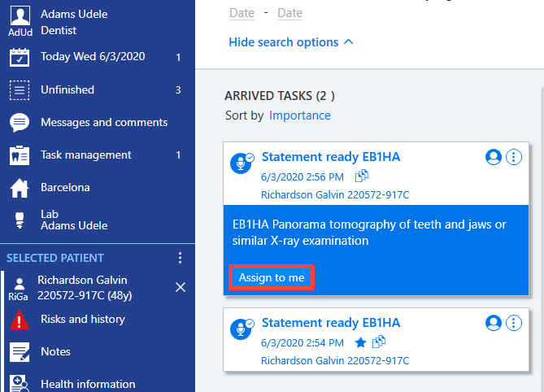Image resolution: width=544 pixels, height=392 pixels.
Task: Click the Barcelona home icon
Action: click(x=20, y=188)
